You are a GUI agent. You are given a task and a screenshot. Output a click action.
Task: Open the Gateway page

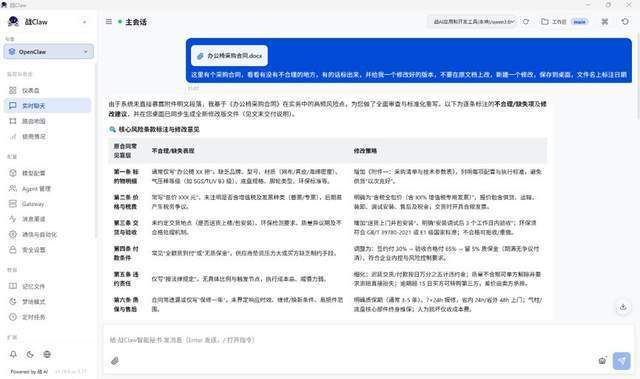pos(48,204)
